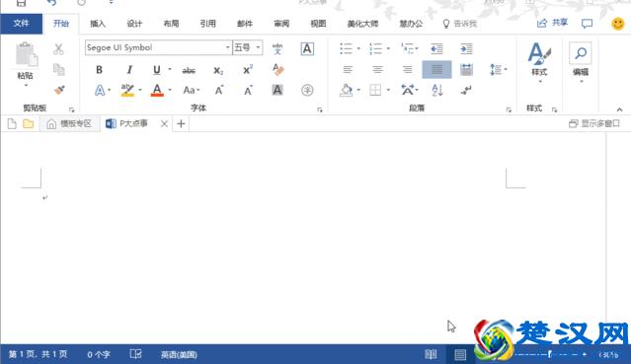The height and width of the screenshot is (364, 631).
Task: Sort paragraphs with A-Z icon
Action: coord(437,90)
